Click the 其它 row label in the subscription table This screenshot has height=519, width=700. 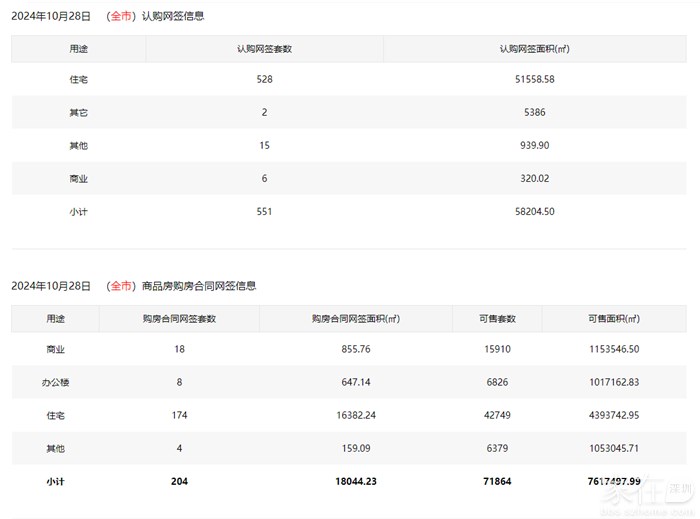(78, 112)
